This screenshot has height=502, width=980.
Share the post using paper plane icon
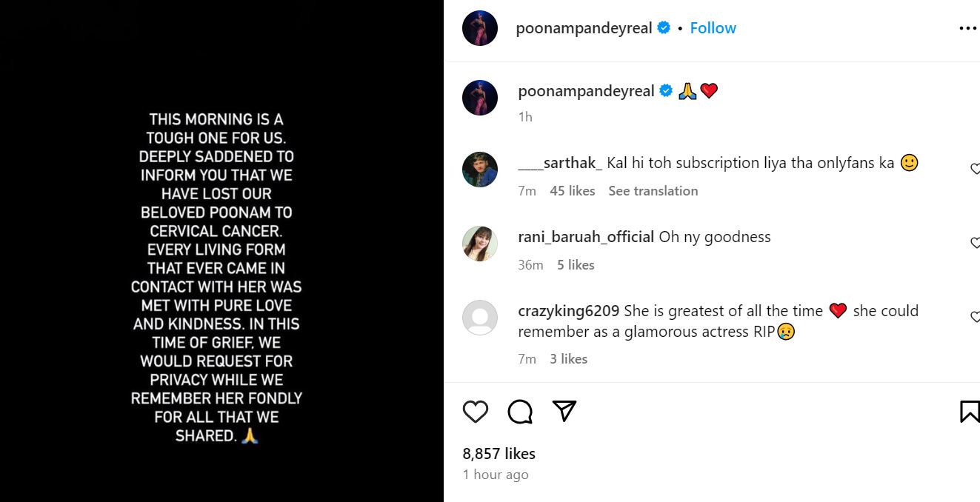coord(564,411)
